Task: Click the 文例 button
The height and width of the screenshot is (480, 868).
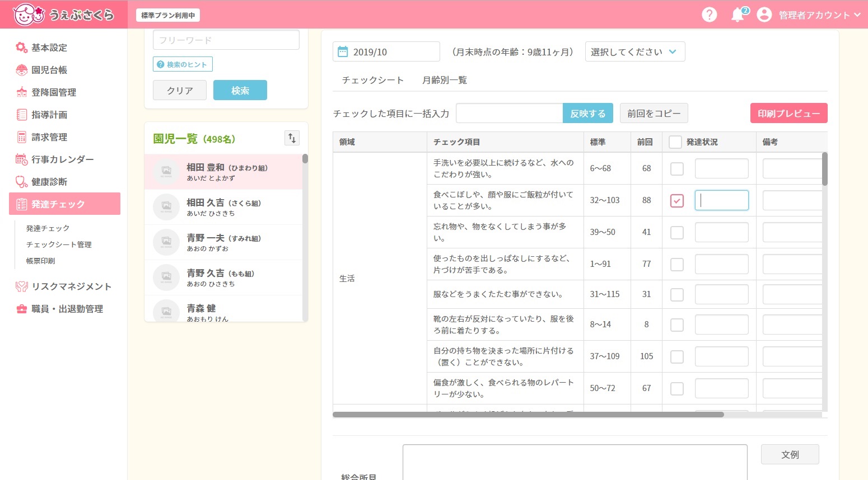Action: click(790, 454)
